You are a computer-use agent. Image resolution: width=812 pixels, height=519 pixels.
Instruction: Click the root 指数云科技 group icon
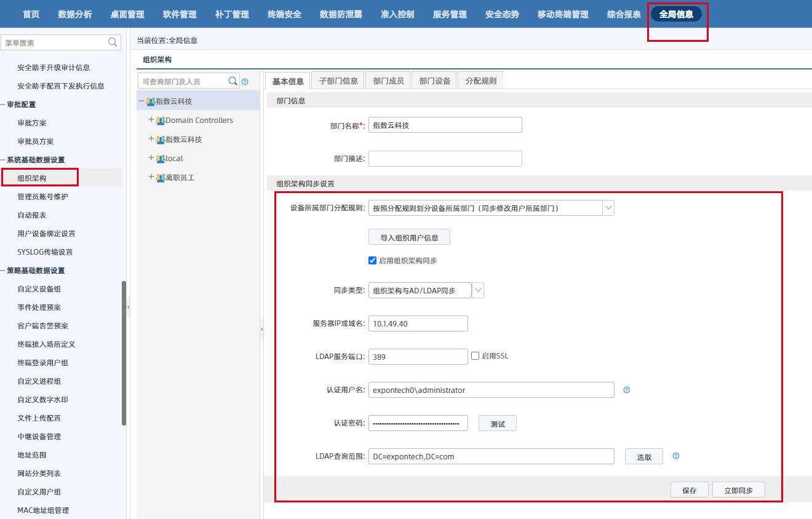151,101
